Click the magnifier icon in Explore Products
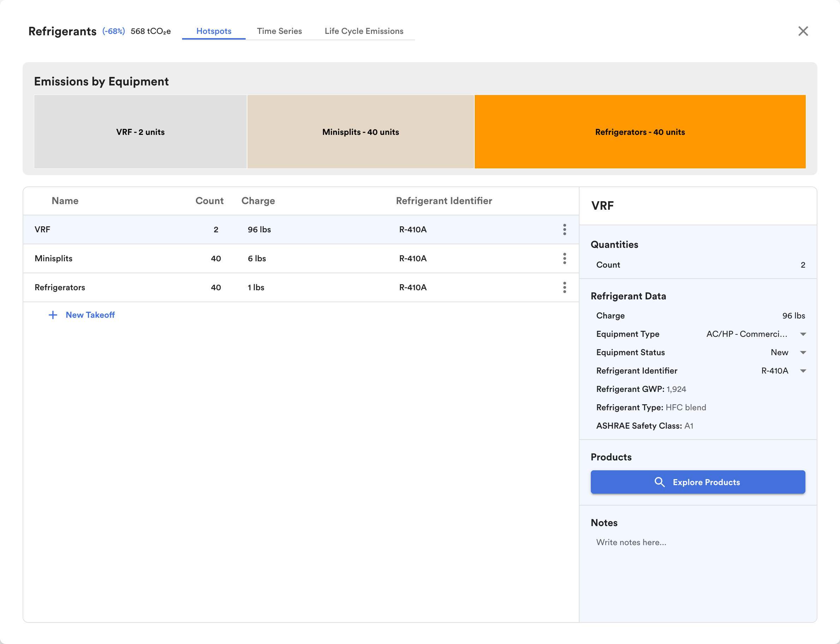 click(660, 482)
